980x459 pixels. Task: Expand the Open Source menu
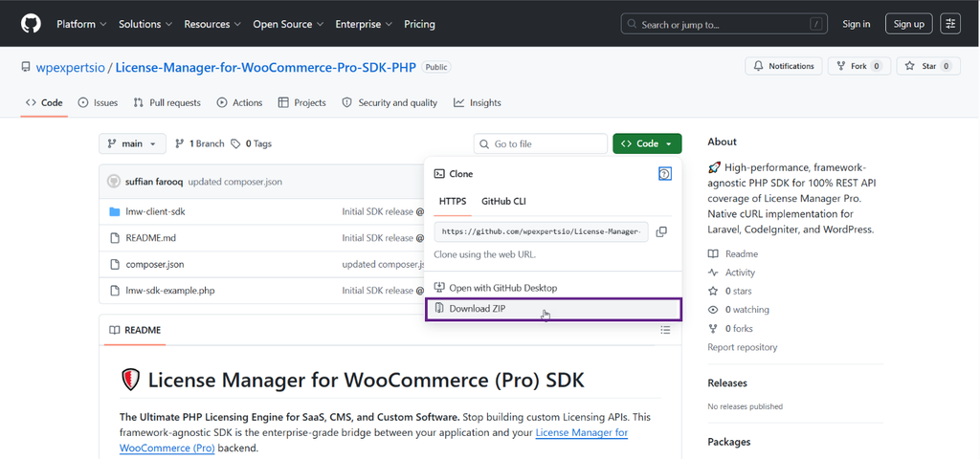[288, 24]
